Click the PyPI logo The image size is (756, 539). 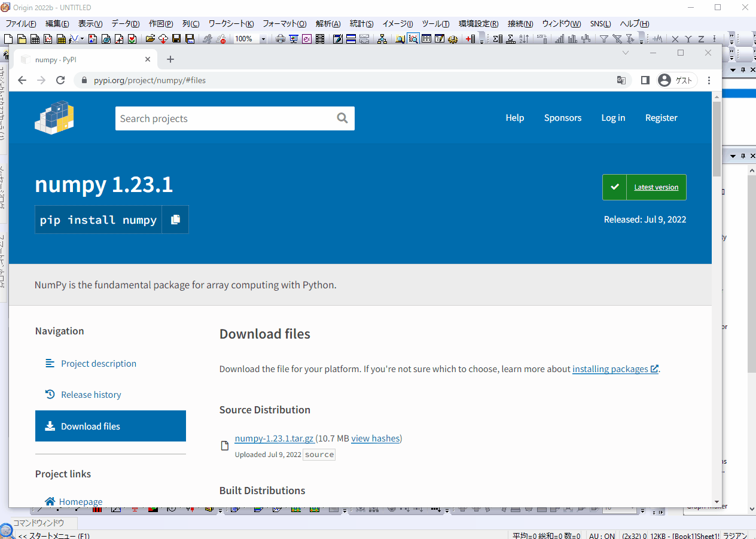[x=54, y=117]
